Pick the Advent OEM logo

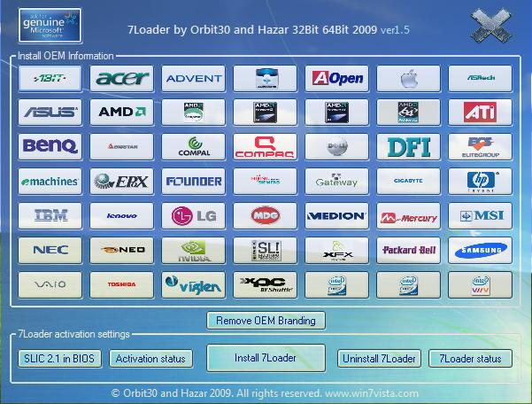(193, 79)
